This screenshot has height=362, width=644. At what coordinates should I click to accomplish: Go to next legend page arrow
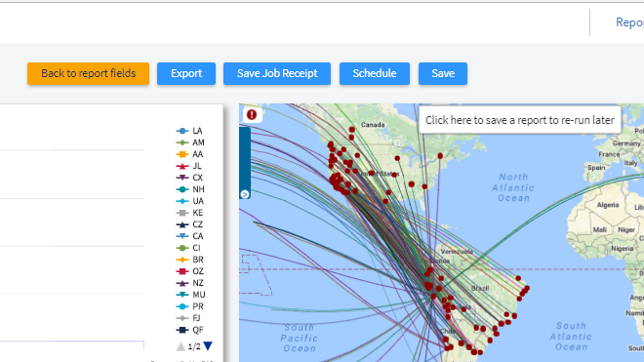(x=208, y=346)
